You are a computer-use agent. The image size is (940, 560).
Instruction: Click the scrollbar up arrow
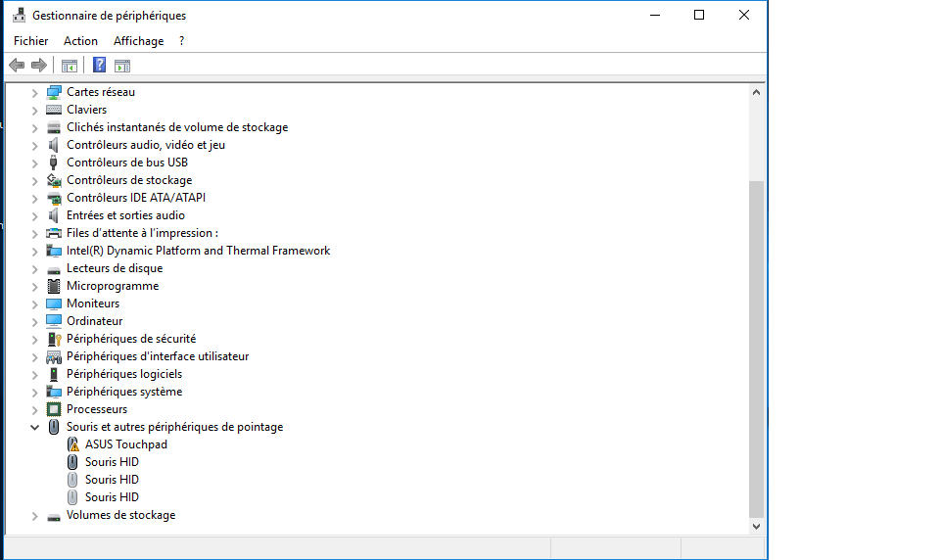tap(756, 92)
